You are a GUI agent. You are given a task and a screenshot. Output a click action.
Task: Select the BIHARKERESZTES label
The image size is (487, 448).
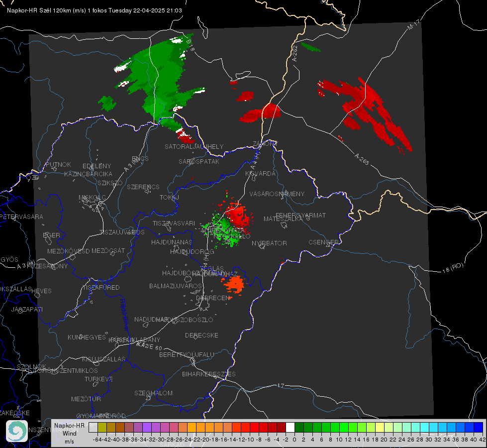tap(209, 374)
